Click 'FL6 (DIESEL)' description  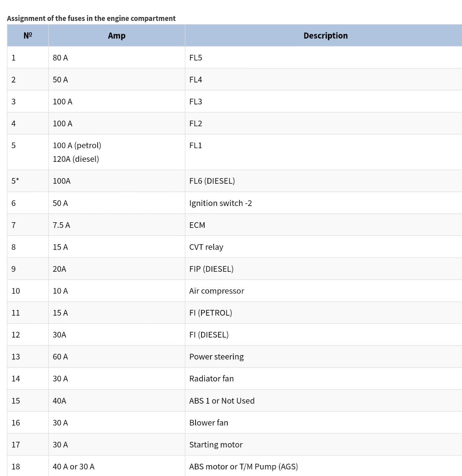pos(324,181)
